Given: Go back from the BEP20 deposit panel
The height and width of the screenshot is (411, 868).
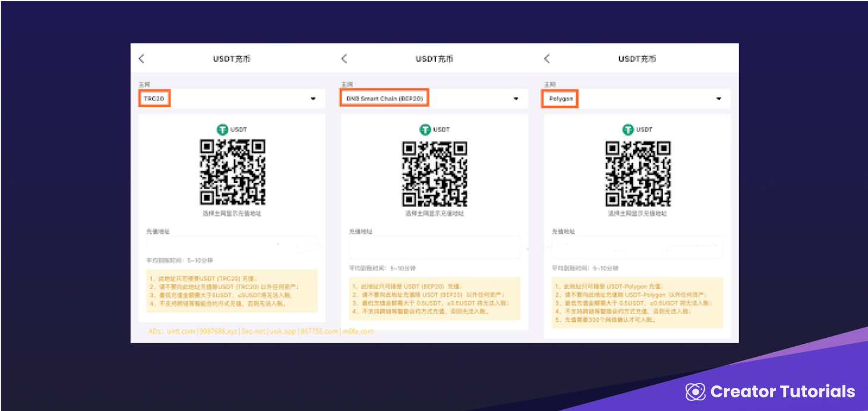Looking at the screenshot, I should click(344, 58).
